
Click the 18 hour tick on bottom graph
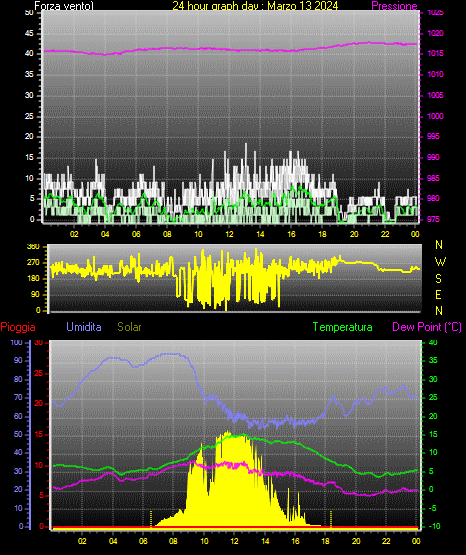tap(326, 541)
